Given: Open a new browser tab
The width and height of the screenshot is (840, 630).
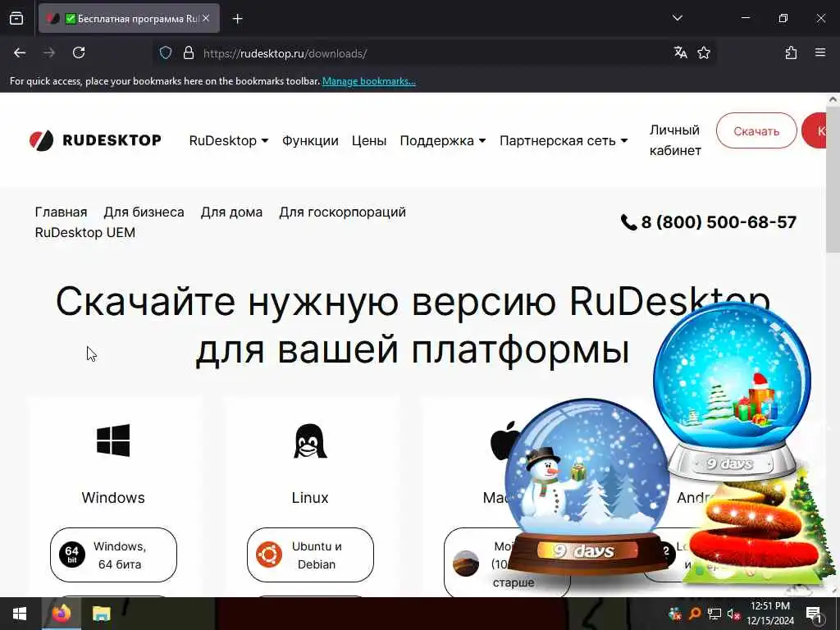Looking at the screenshot, I should point(237,19).
